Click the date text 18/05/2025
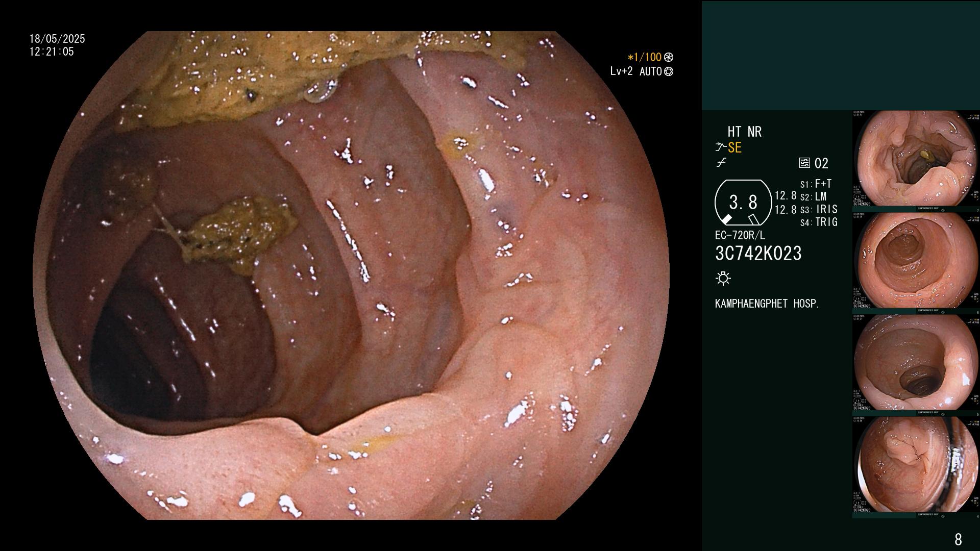Image resolution: width=980 pixels, height=551 pixels. point(57,39)
